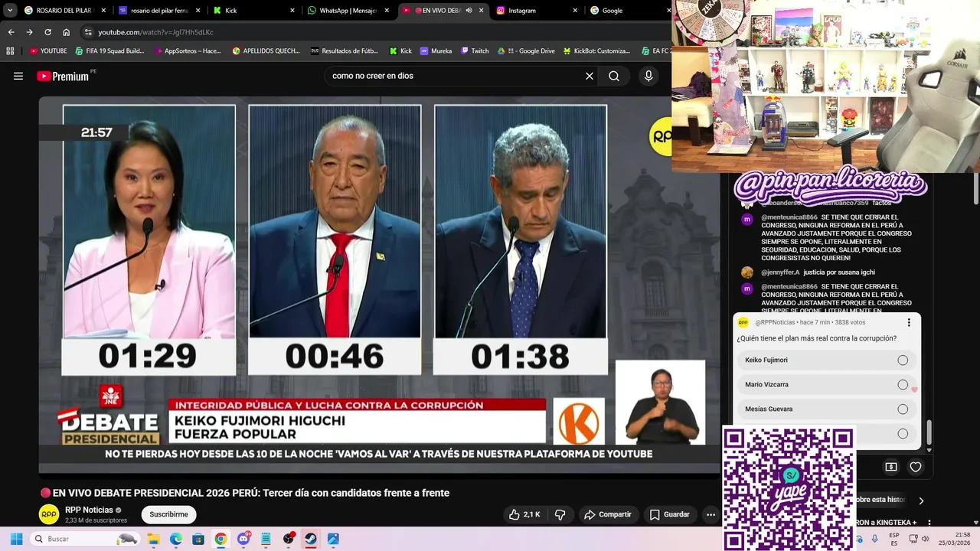Click the Windows taskbar Buscar search box

(x=84, y=539)
